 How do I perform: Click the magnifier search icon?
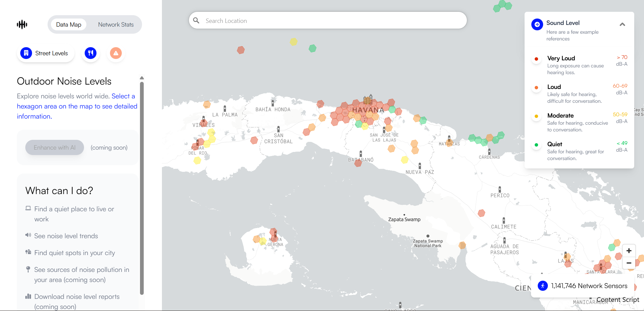[x=196, y=21]
